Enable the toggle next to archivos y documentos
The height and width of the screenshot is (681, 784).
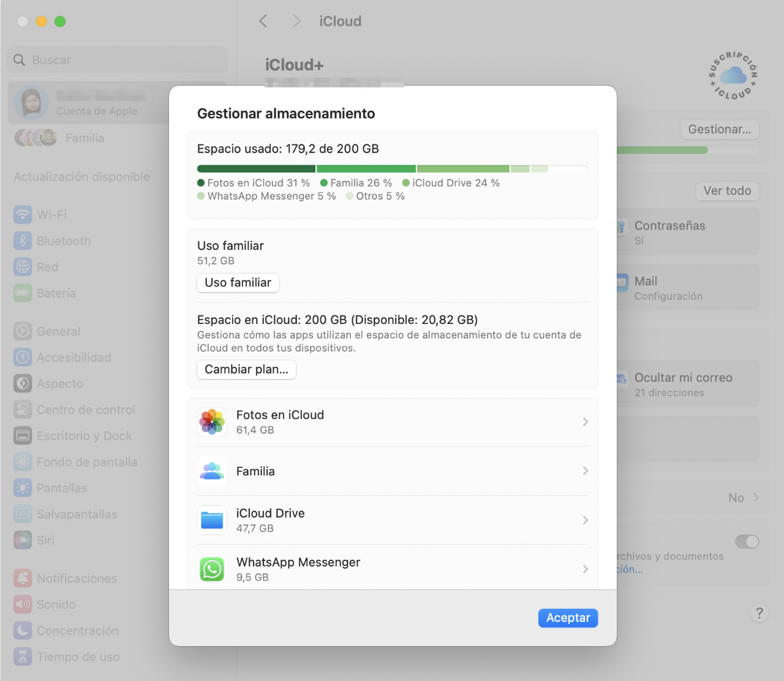[x=747, y=542]
